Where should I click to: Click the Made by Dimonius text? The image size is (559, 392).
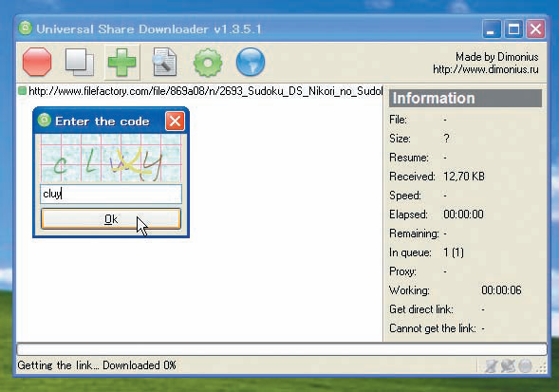pos(497,57)
